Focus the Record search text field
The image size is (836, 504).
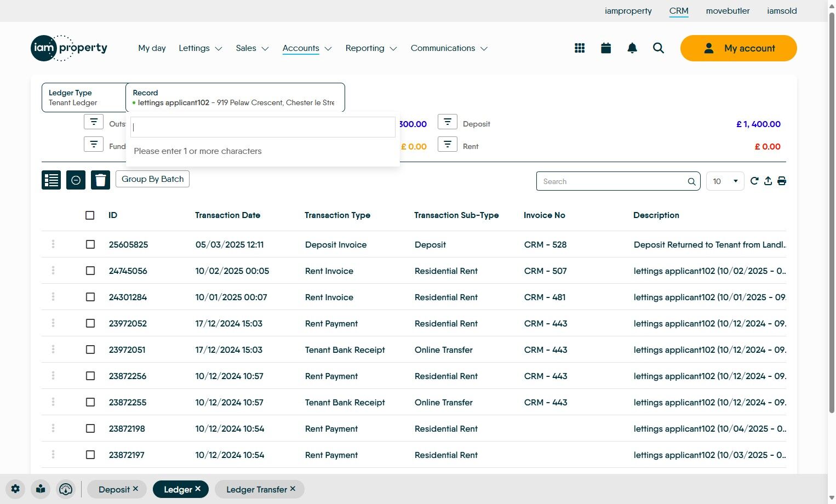263,127
